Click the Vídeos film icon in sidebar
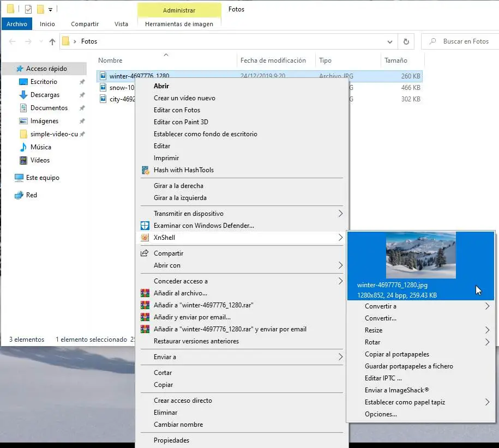 [23, 160]
